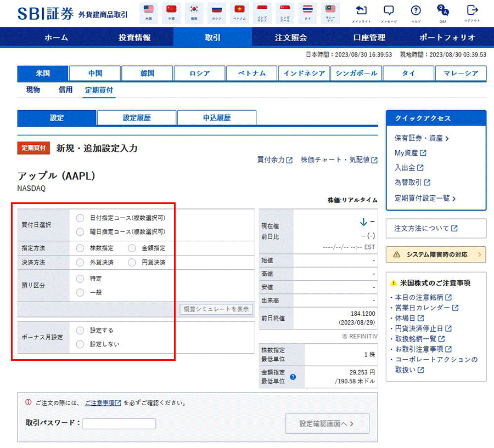Select 外貨決済 settlement radio
This screenshot has height=448, width=494.
[x=80, y=262]
